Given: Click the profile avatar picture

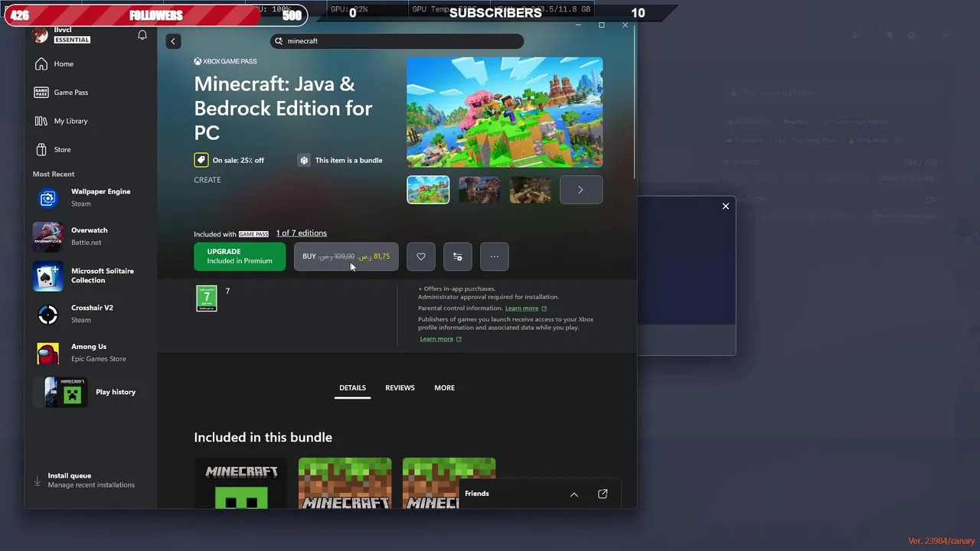Looking at the screenshot, I should pyautogui.click(x=41, y=35).
